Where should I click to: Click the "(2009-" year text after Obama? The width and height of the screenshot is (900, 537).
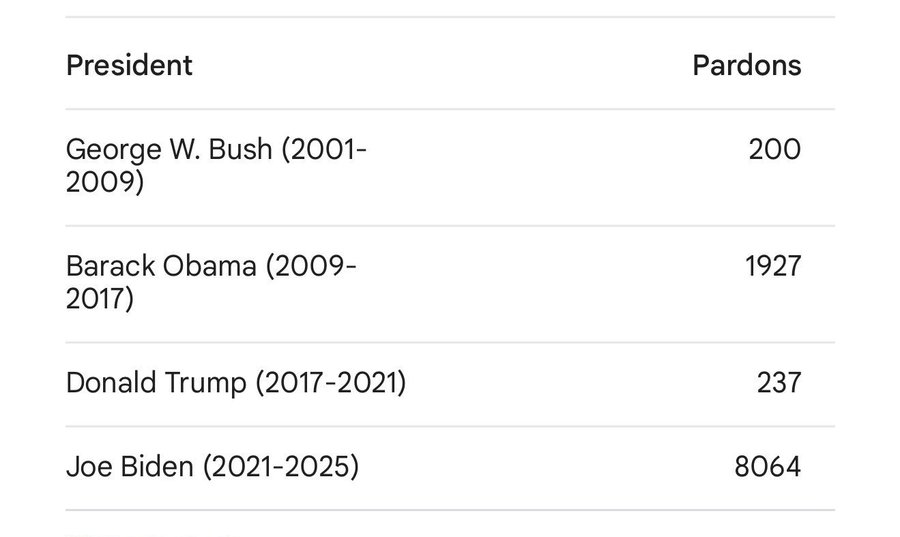[x=311, y=267]
